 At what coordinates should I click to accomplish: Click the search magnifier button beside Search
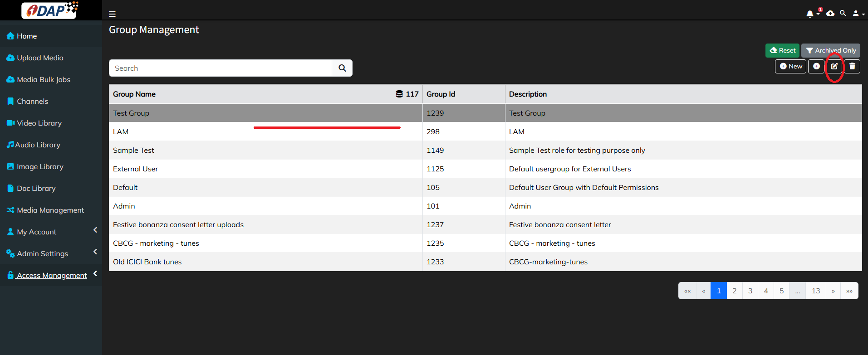342,68
